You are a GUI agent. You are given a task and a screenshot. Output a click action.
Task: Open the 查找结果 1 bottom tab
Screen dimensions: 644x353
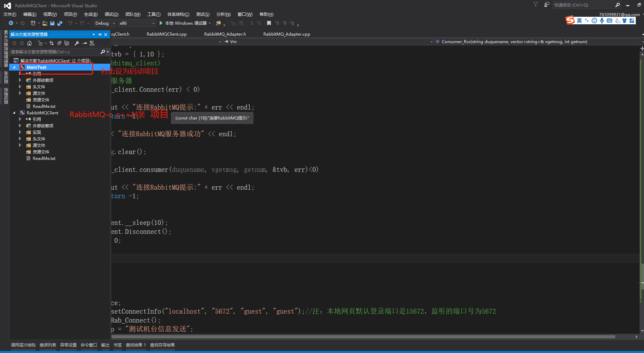(x=136, y=345)
